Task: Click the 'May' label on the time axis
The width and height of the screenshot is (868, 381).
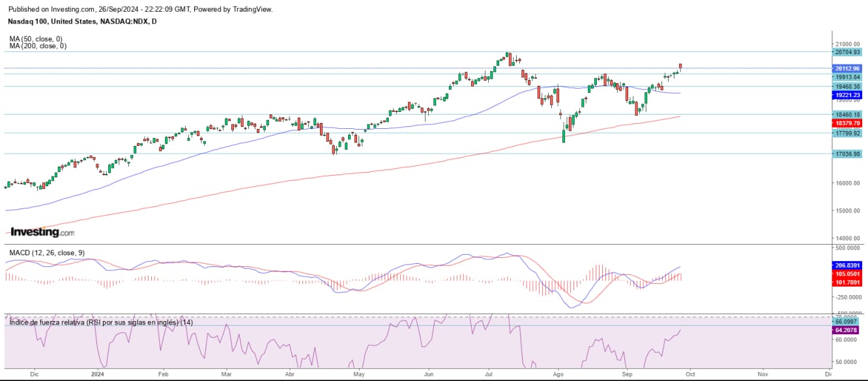Action: pos(359,374)
